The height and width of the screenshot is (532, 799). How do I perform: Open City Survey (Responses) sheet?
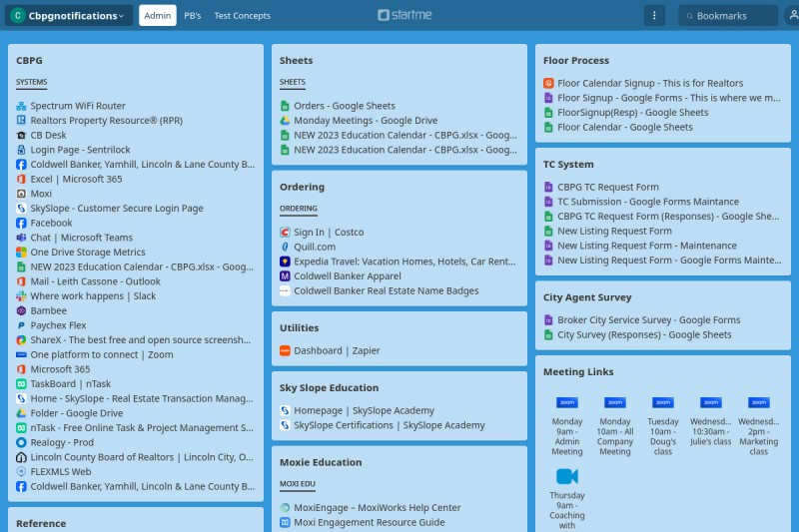644,335
